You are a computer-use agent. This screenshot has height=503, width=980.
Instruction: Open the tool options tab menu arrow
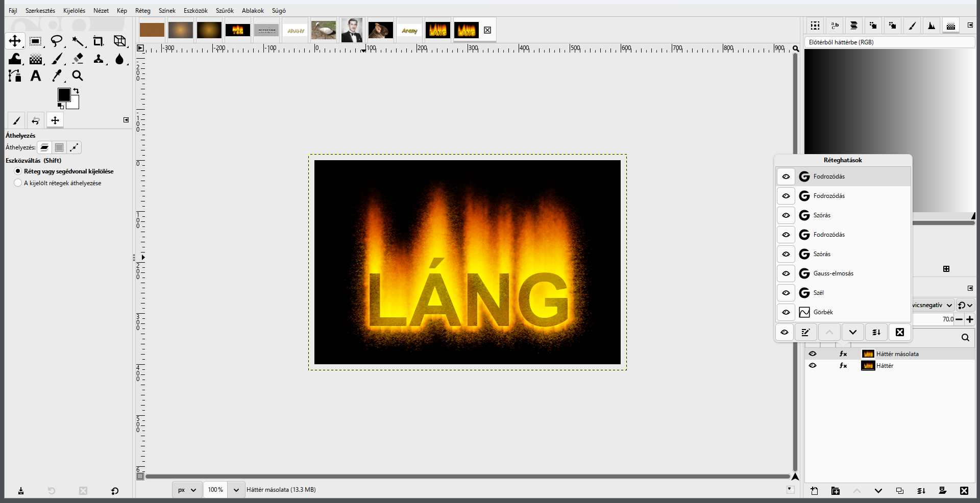tap(126, 120)
